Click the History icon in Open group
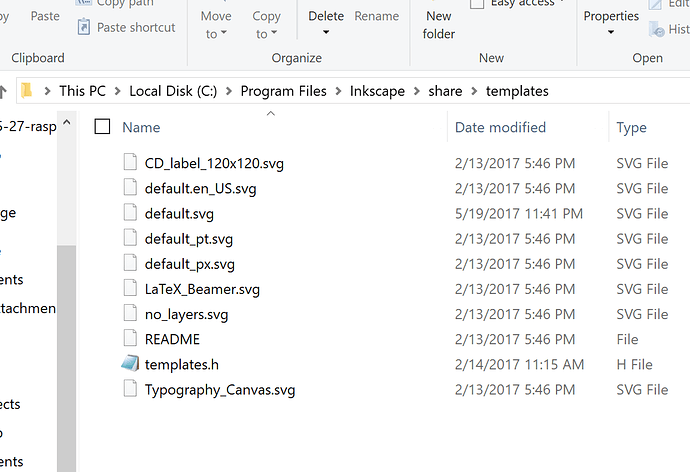The image size is (690, 472). click(x=657, y=29)
